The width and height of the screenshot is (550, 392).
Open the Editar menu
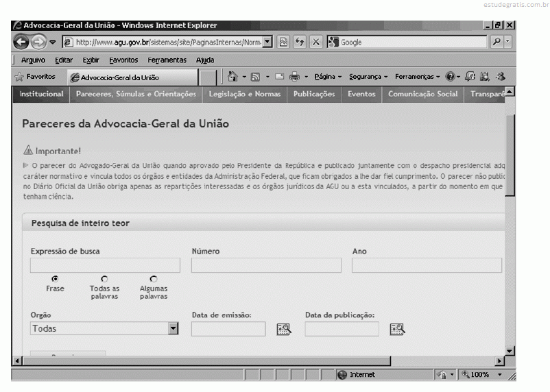click(x=64, y=60)
